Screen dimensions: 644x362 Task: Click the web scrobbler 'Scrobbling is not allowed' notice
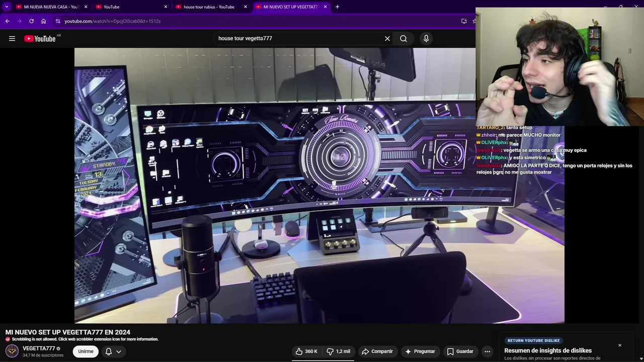(x=82, y=339)
